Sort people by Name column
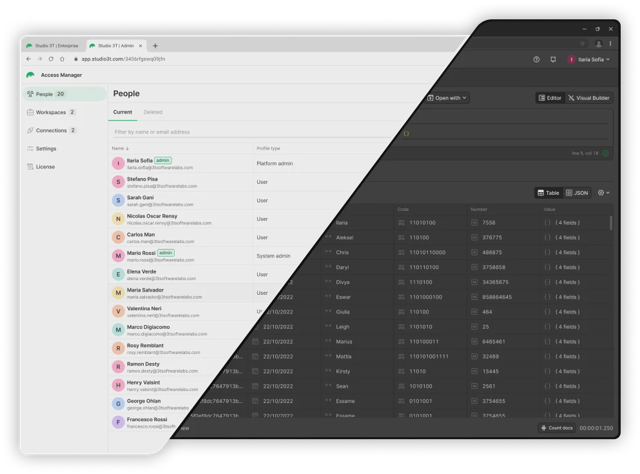This screenshot has width=640, height=474. pos(120,149)
